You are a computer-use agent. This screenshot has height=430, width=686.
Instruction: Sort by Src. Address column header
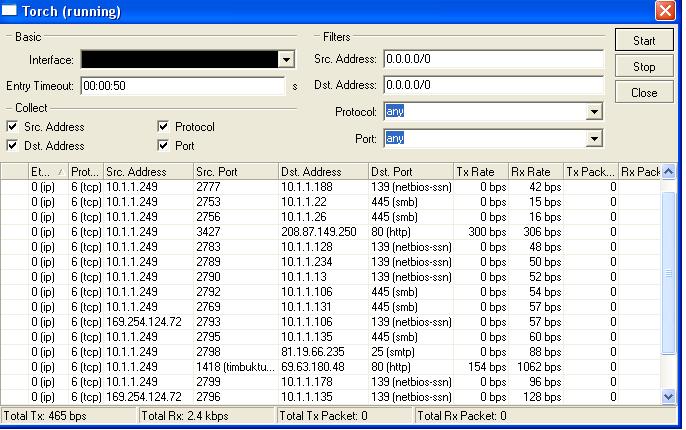click(x=148, y=172)
